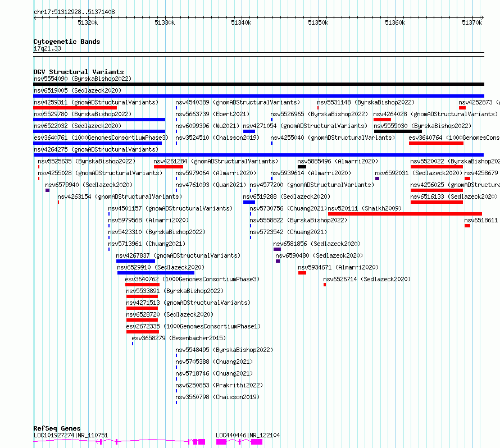Click nsv4255040 (gnomADStructuralVariants) label
The width and height of the screenshot is (500, 448).
click(x=333, y=138)
